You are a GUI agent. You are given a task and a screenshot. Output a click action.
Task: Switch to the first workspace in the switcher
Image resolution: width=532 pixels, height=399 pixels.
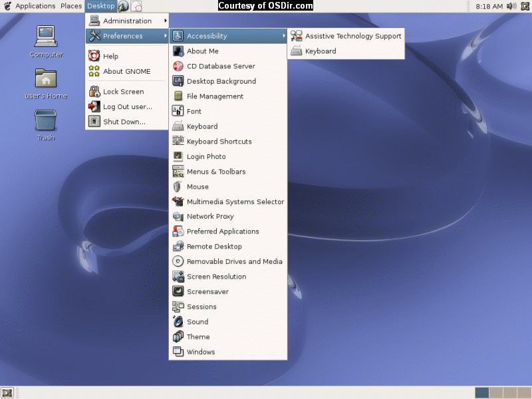[x=481, y=393]
